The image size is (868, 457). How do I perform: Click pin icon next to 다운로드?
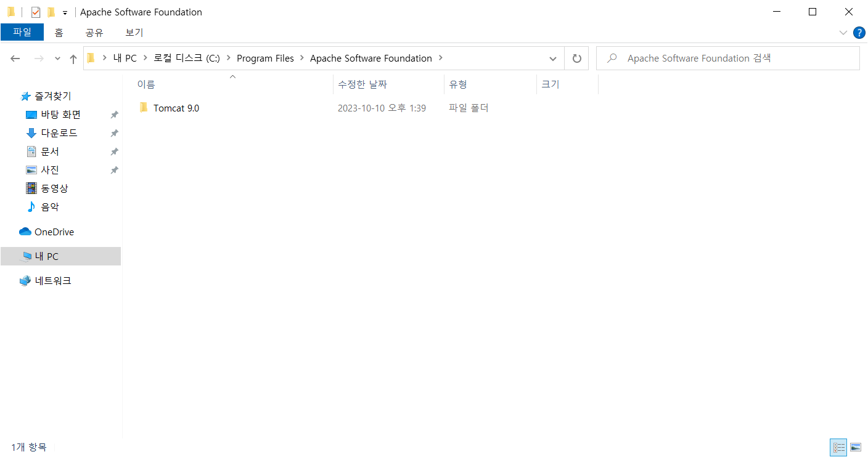pos(114,133)
